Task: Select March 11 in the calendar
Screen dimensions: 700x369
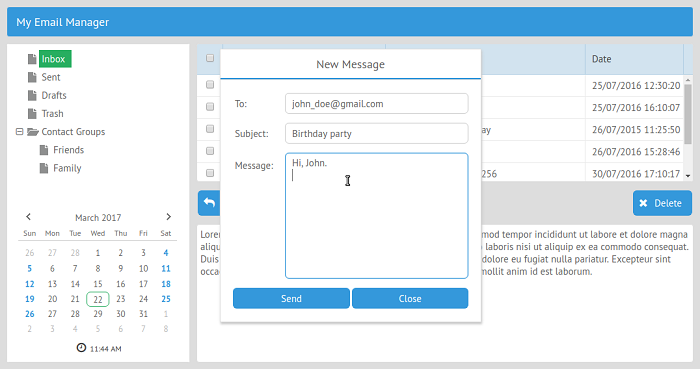Action: (x=166, y=269)
